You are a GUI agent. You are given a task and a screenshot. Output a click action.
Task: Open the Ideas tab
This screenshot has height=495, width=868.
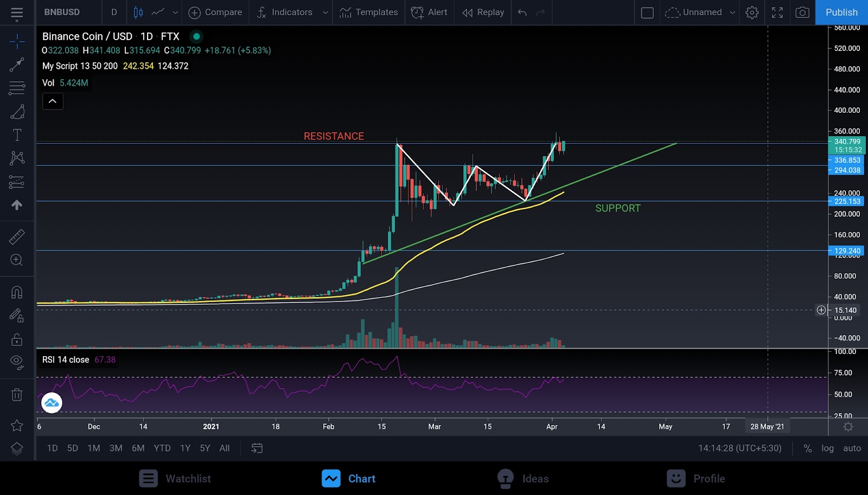point(523,479)
